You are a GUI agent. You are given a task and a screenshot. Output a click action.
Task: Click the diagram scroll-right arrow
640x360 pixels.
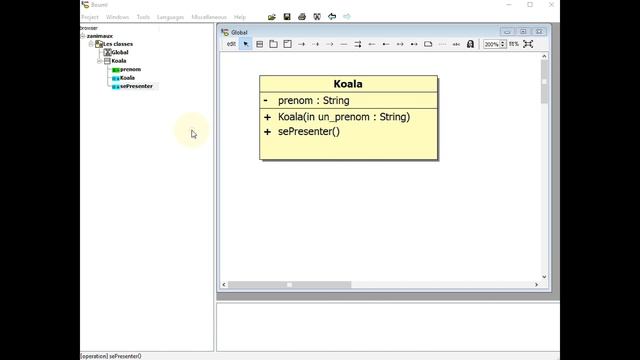pyautogui.click(x=536, y=284)
